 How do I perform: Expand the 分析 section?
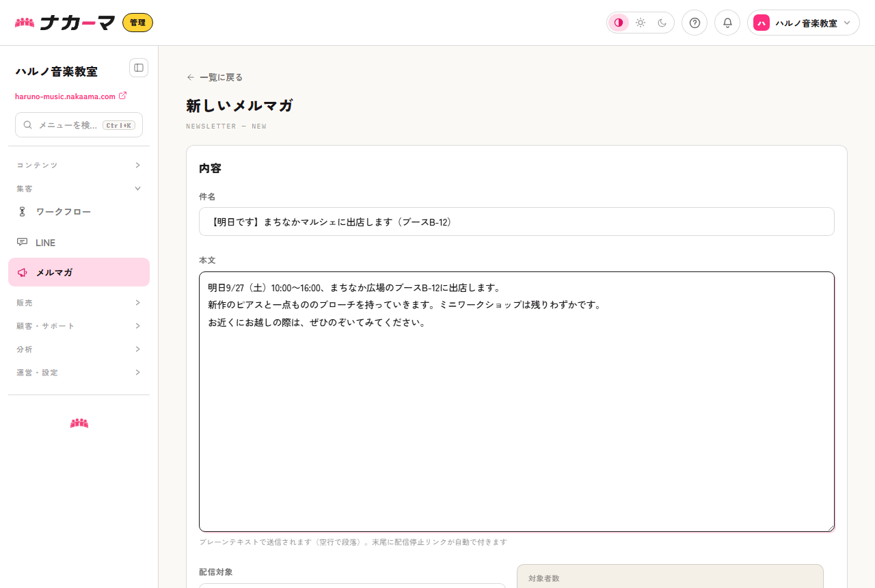(x=79, y=349)
